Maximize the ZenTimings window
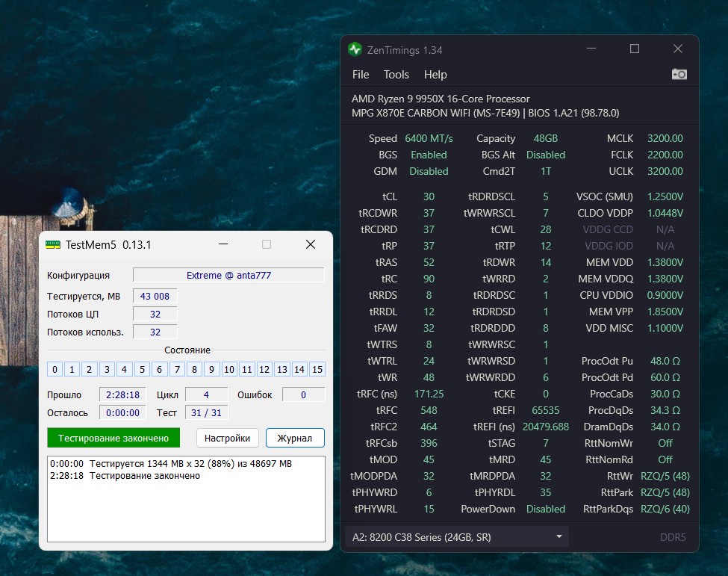The image size is (728, 576). point(634,49)
